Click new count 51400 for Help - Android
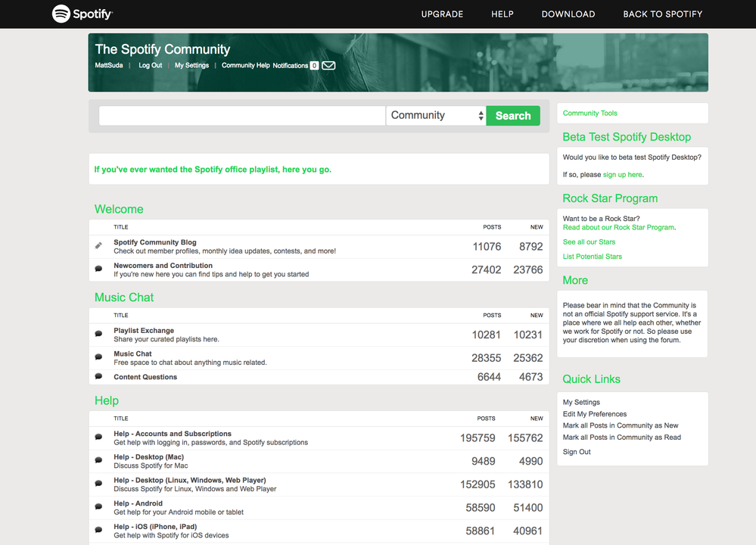The width and height of the screenshot is (756, 545). tap(527, 507)
